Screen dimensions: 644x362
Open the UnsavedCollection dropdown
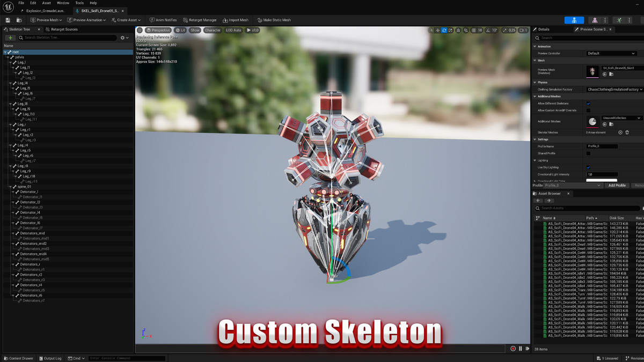tap(621, 118)
